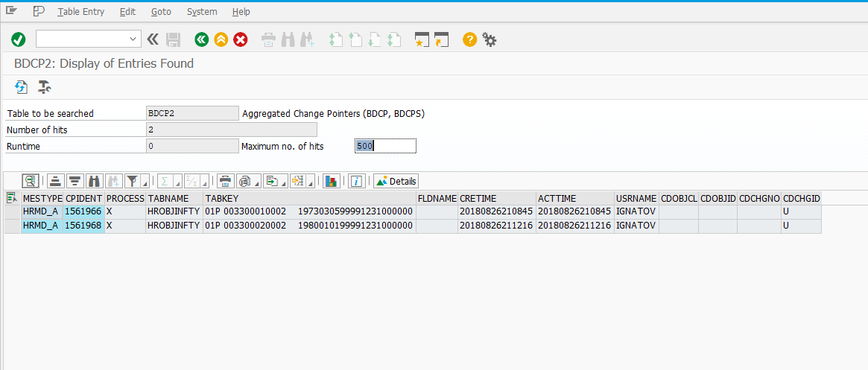Click the Maximum no. of hits field
The image size is (868, 370).
click(x=385, y=147)
